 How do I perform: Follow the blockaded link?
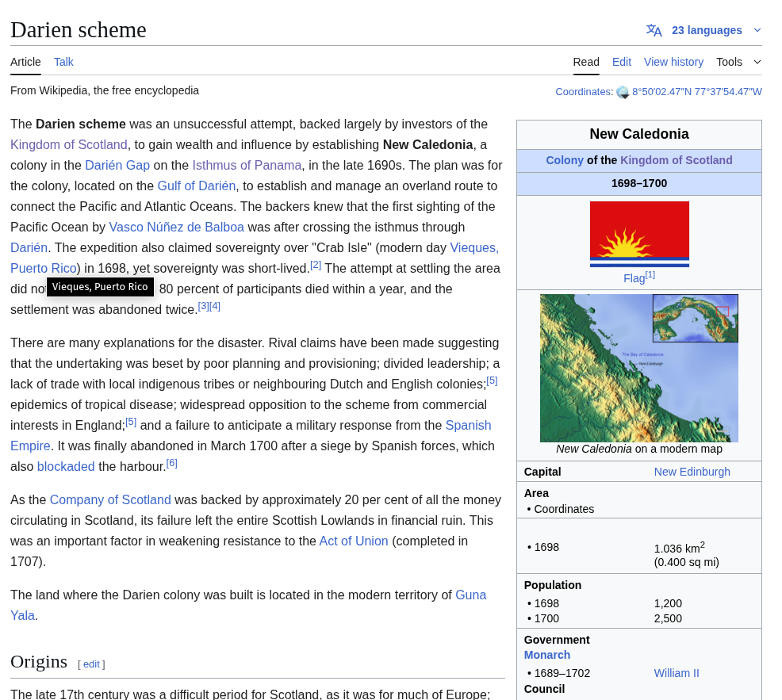click(x=66, y=467)
